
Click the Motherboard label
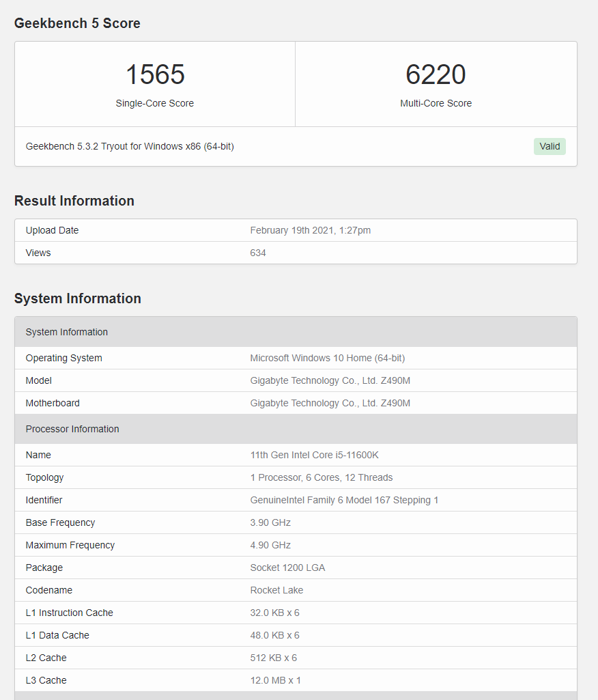click(x=53, y=403)
